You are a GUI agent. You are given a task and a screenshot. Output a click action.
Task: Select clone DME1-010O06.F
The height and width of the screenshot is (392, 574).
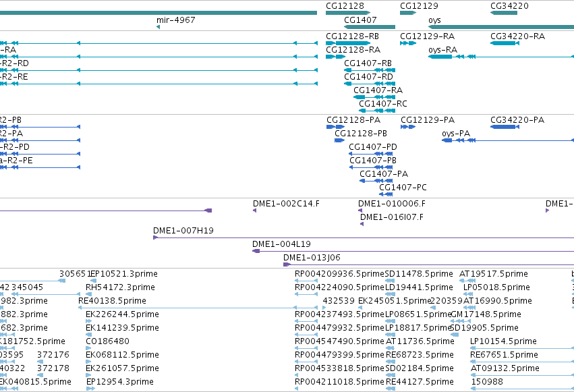392,204
